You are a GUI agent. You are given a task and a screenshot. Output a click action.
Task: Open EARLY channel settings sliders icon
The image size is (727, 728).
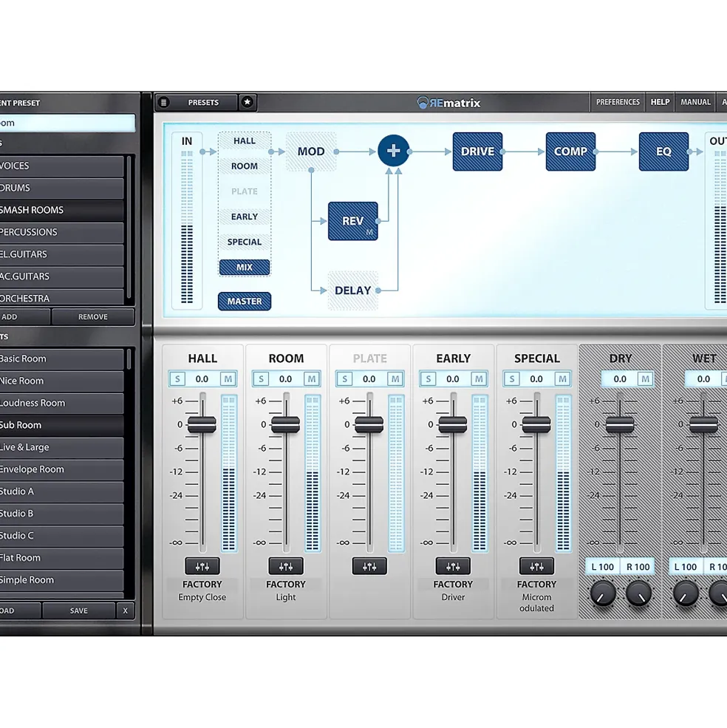coord(453,566)
